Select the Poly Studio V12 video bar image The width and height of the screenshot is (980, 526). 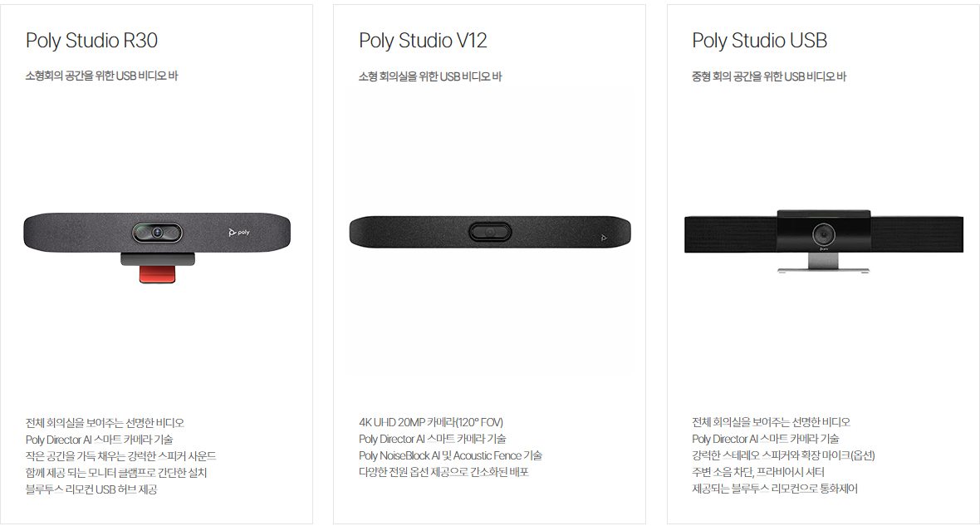(490, 232)
